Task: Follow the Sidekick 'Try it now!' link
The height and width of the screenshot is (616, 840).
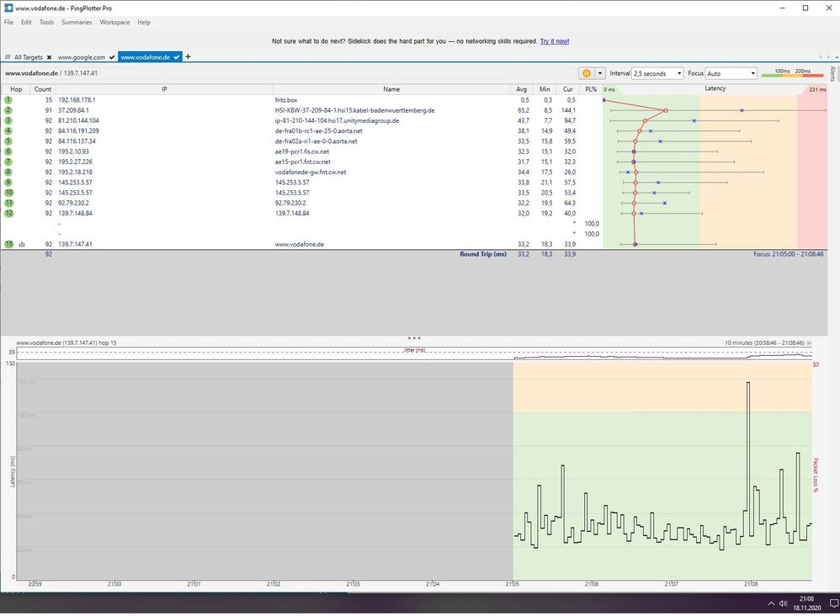Action: coord(555,41)
